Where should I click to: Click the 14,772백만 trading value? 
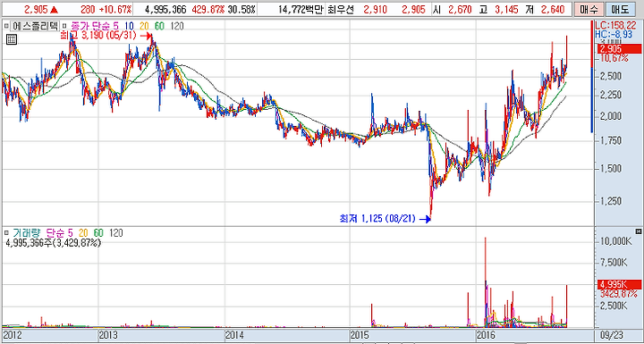tap(301, 9)
